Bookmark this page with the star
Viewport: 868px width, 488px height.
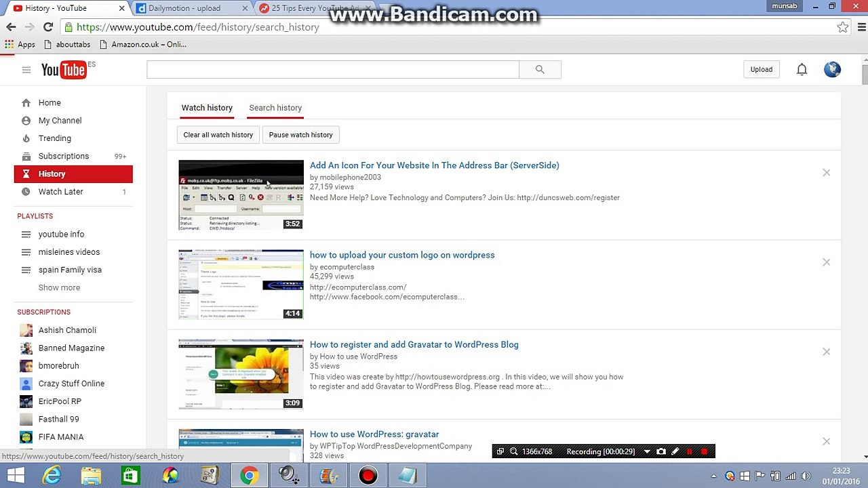(843, 27)
